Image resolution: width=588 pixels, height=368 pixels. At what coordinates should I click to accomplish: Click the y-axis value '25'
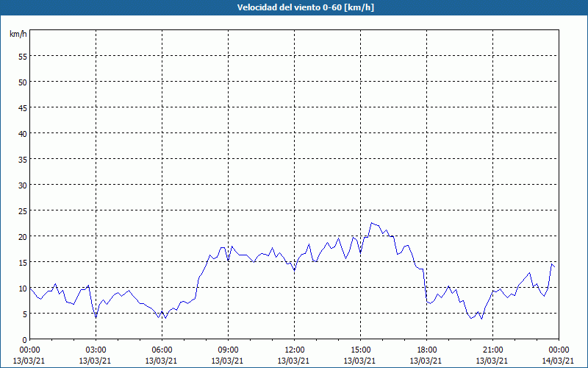(x=23, y=210)
